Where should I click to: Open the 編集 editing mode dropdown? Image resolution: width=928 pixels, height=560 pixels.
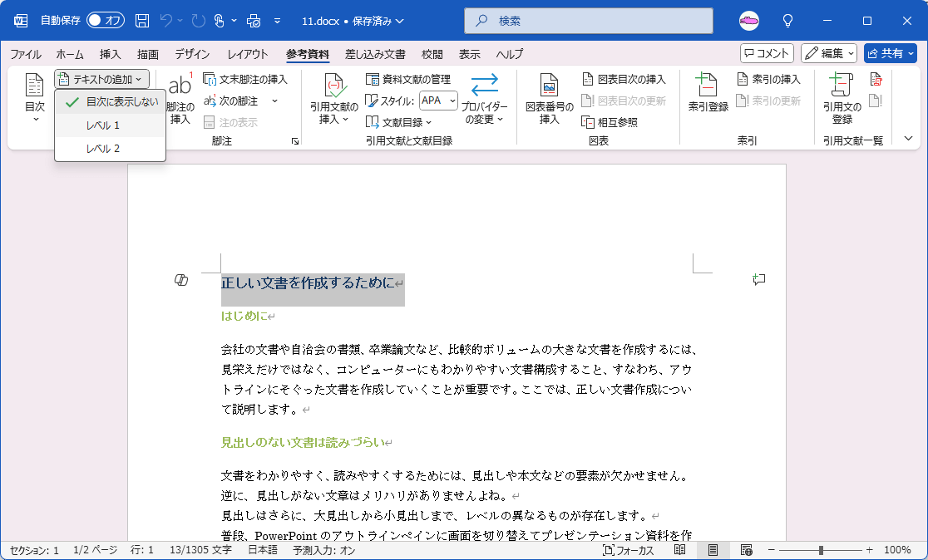tap(829, 53)
